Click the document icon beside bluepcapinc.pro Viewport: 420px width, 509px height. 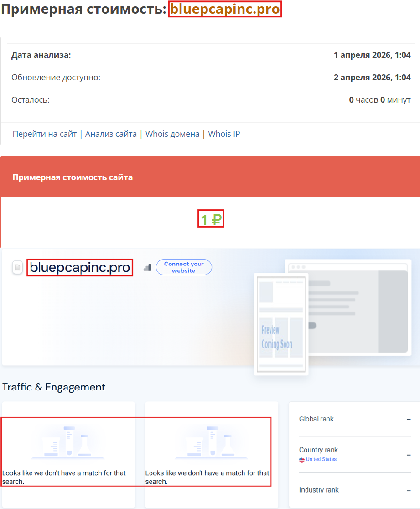(x=17, y=267)
